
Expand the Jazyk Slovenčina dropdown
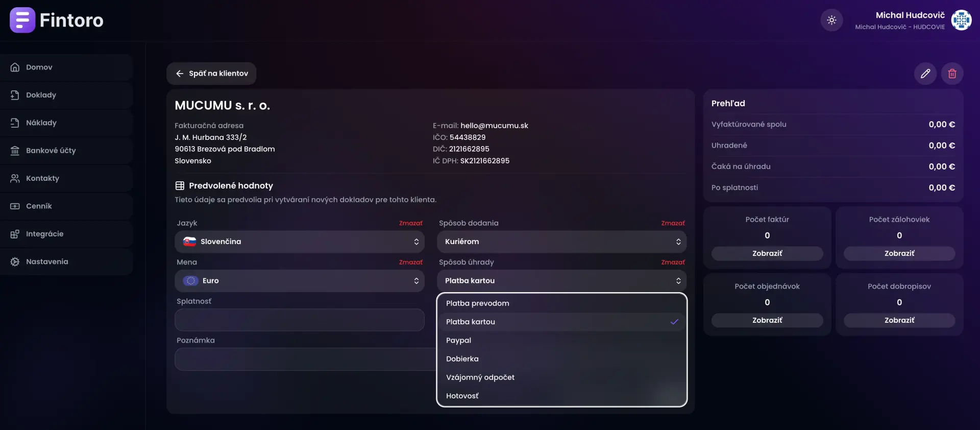(300, 242)
